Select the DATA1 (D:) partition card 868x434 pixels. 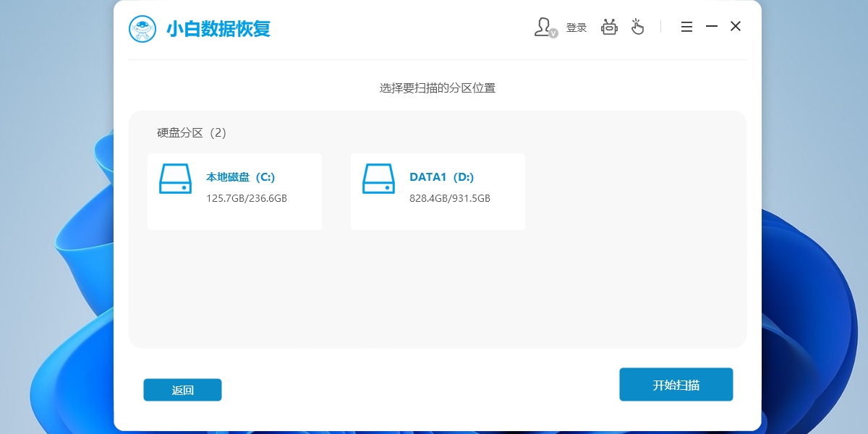pyautogui.click(x=438, y=190)
